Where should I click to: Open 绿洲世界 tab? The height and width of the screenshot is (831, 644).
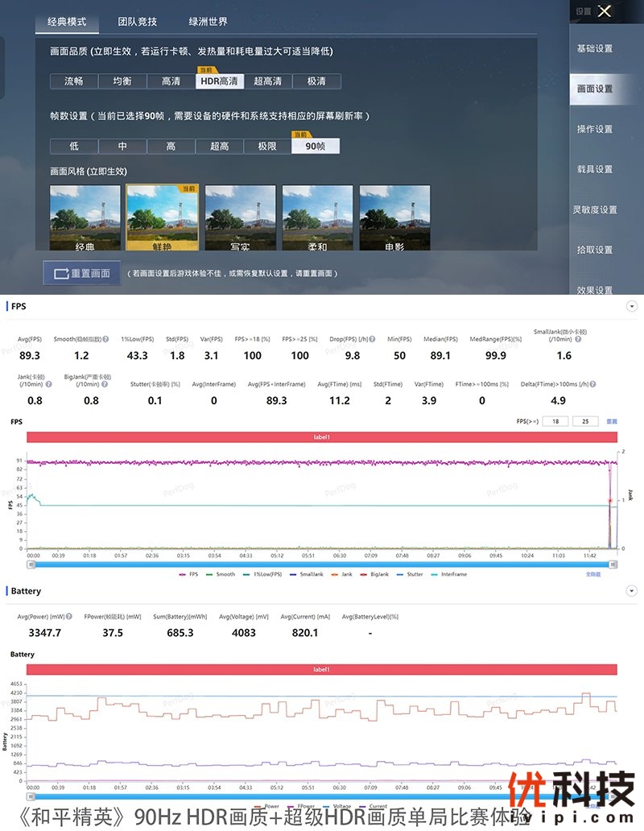[208, 22]
